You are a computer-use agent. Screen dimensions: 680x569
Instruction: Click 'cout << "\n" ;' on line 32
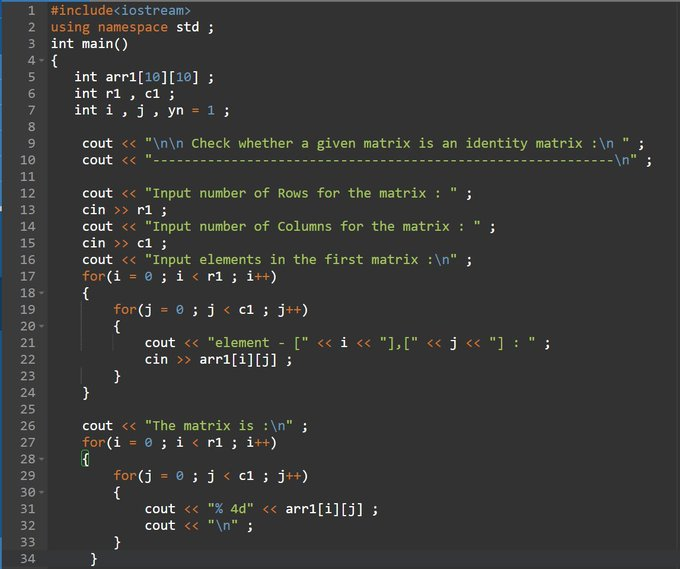[x=199, y=526]
